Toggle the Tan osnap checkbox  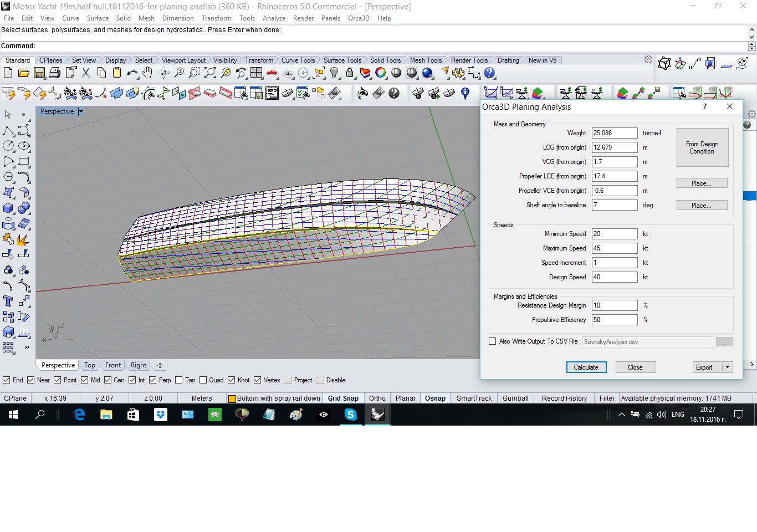178,380
